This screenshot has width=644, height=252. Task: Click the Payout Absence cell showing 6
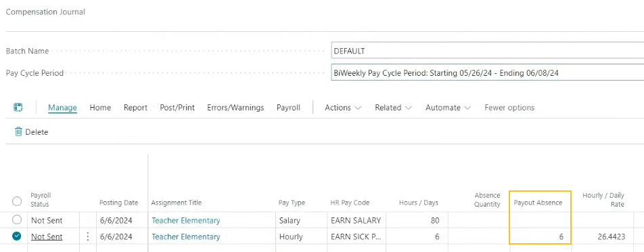click(540, 237)
